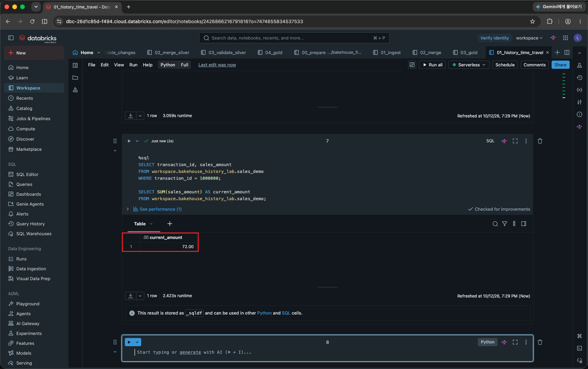
Task: Open the run options chevron in cell 8
Action: coord(137,342)
